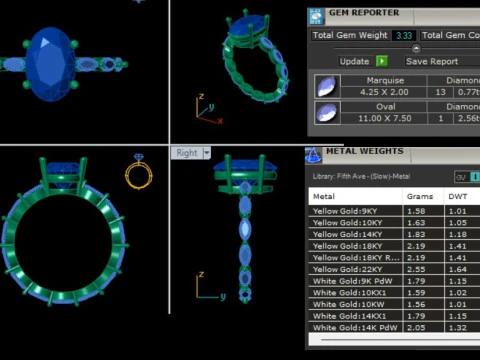The height and width of the screenshot is (360, 480).
Task: Click the Marquise quantity cell 13
Action: (x=440, y=92)
